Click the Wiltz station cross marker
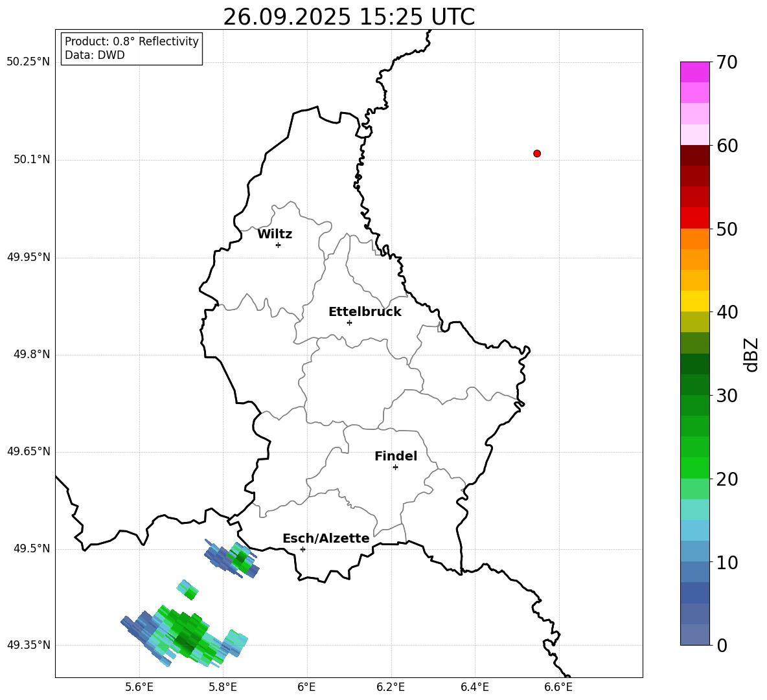Image resolution: width=767 pixels, height=700 pixels. (279, 245)
